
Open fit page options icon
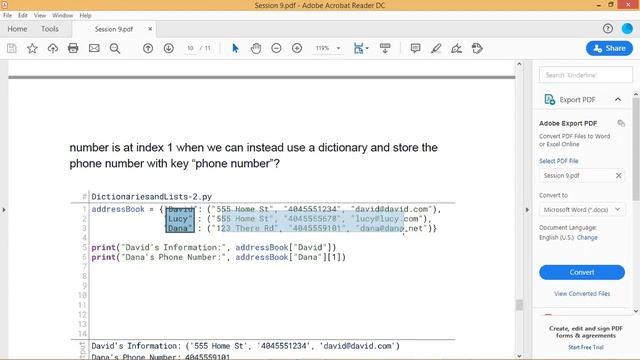(361, 48)
